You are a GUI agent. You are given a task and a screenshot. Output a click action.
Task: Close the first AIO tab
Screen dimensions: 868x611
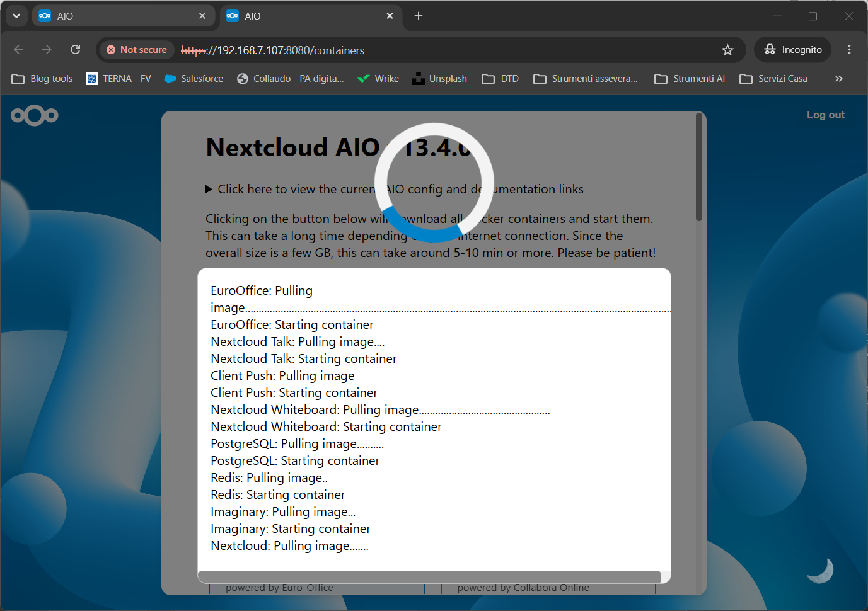click(202, 16)
